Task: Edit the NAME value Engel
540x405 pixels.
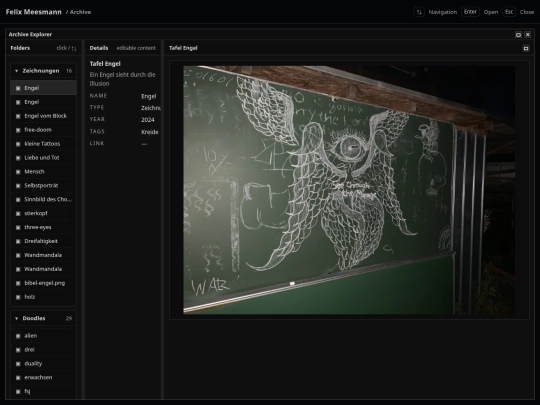Action: tap(149, 96)
